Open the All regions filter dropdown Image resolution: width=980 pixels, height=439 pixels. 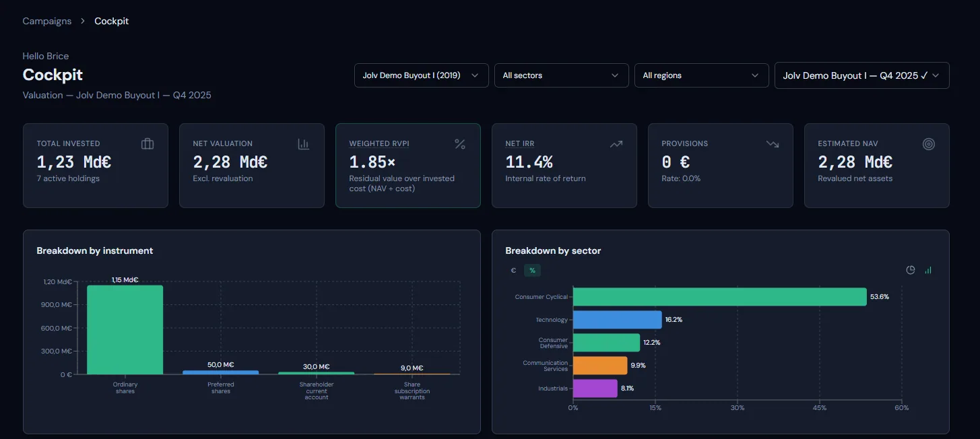(701, 75)
